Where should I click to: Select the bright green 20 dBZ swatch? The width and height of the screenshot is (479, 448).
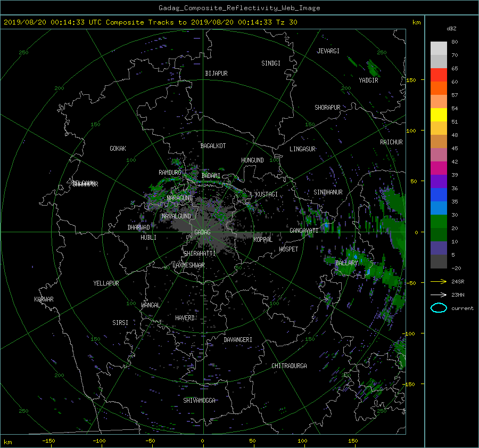[x=439, y=222]
